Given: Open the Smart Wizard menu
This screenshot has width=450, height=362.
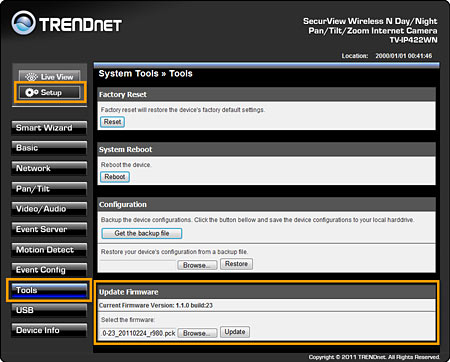Looking at the screenshot, I should tap(49, 128).
